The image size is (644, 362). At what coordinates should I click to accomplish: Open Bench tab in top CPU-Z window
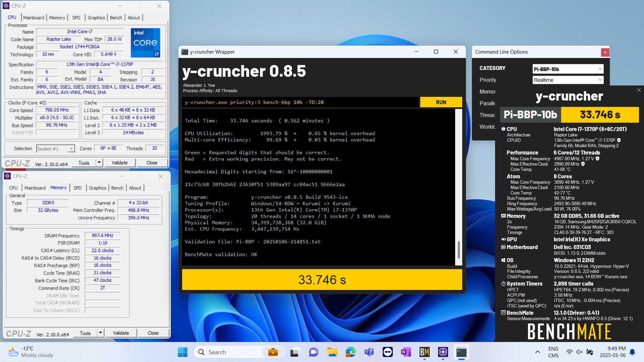(x=116, y=17)
